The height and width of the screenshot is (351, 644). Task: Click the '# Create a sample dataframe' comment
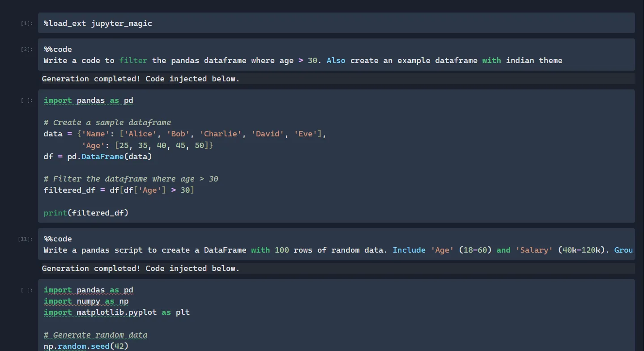click(107, 123)
